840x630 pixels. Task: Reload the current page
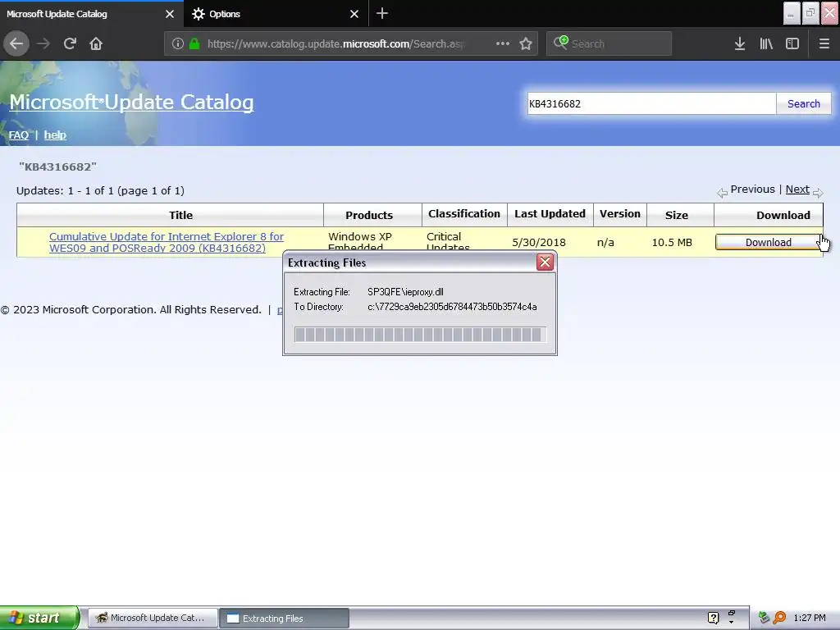click(70, 43)
